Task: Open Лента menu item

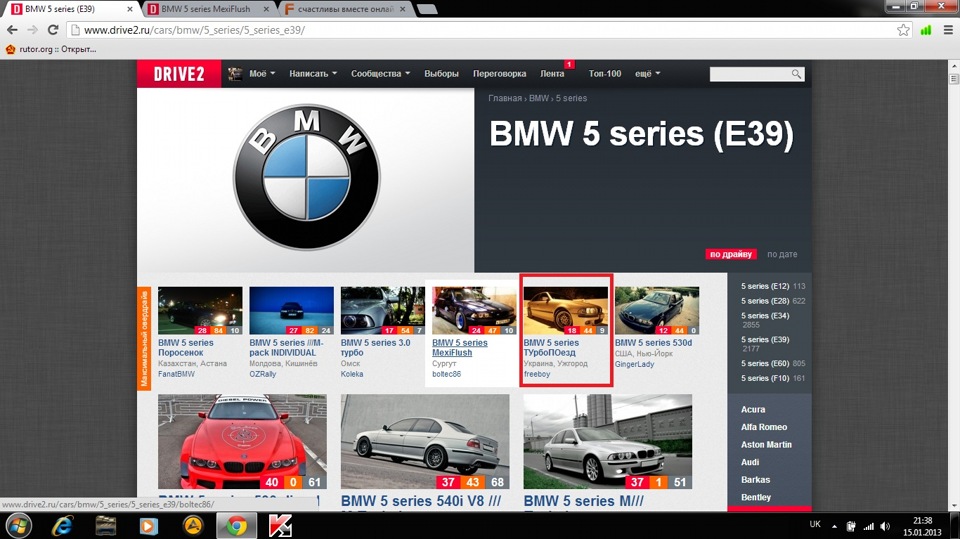Action: coord(552,74)
